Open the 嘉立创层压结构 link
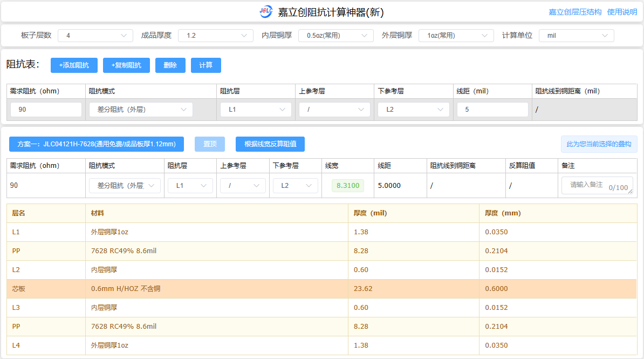Viewport: 644px width, 359px height. tap(575, 12)
